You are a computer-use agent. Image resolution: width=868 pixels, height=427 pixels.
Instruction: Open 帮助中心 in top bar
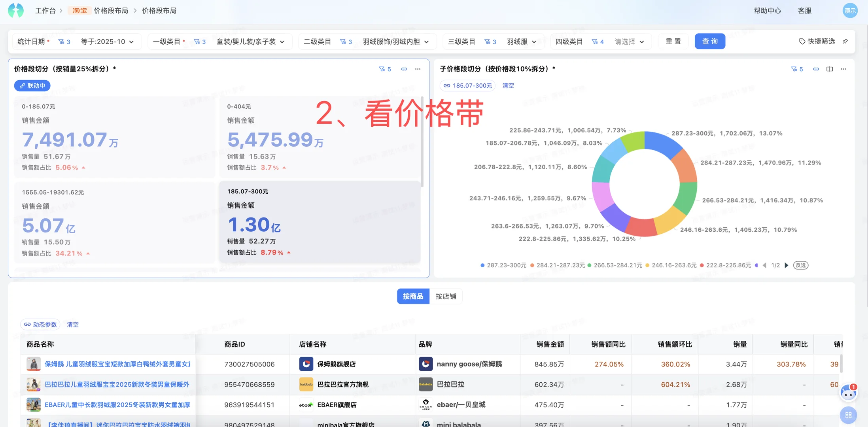[767, 11]
